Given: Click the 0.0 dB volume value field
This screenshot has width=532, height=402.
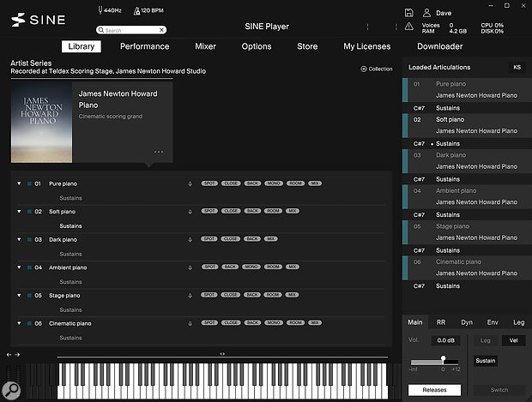Looking at the screenshot, I should [x=445, y=340].
